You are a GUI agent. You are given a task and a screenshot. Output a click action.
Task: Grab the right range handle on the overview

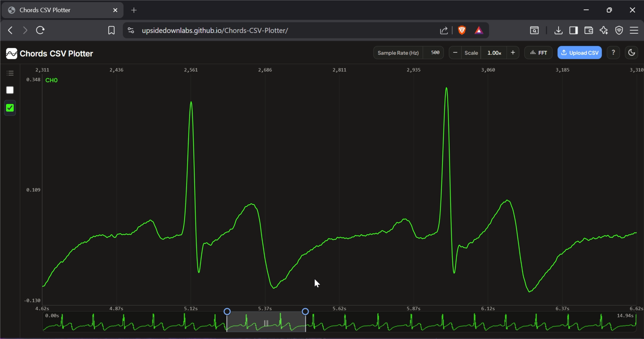coord(305,312)
